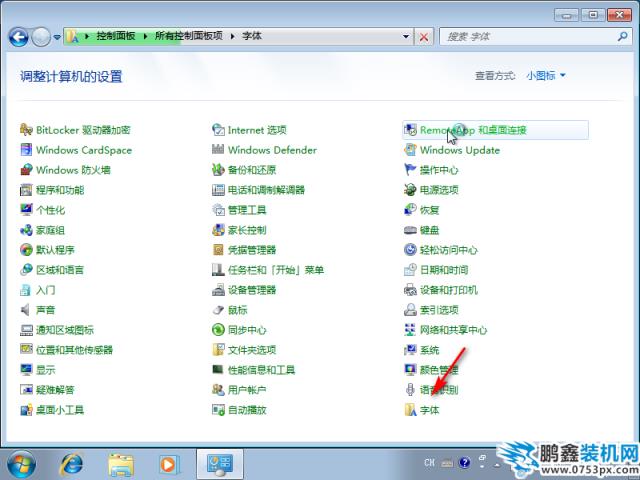This screenshot has width=640, height=480.
Task: Click the Windows CardSpace icon
Action: [26, 150]
